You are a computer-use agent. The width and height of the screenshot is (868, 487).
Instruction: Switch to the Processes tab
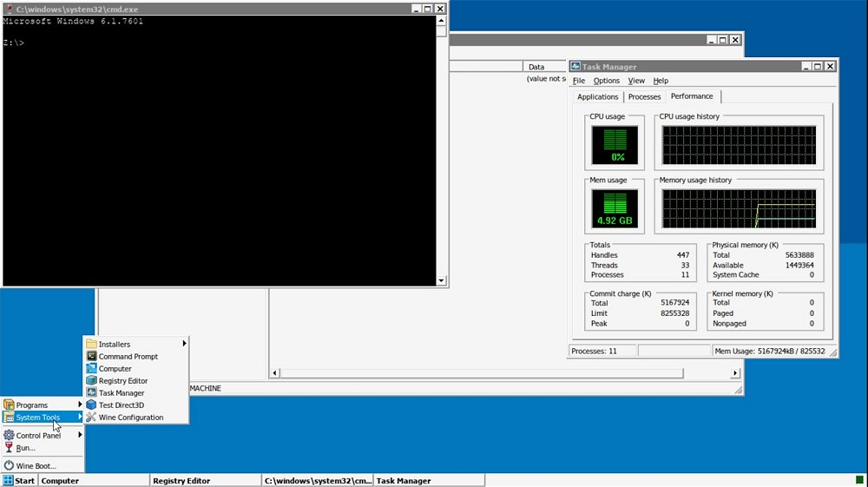click(644, 97)
